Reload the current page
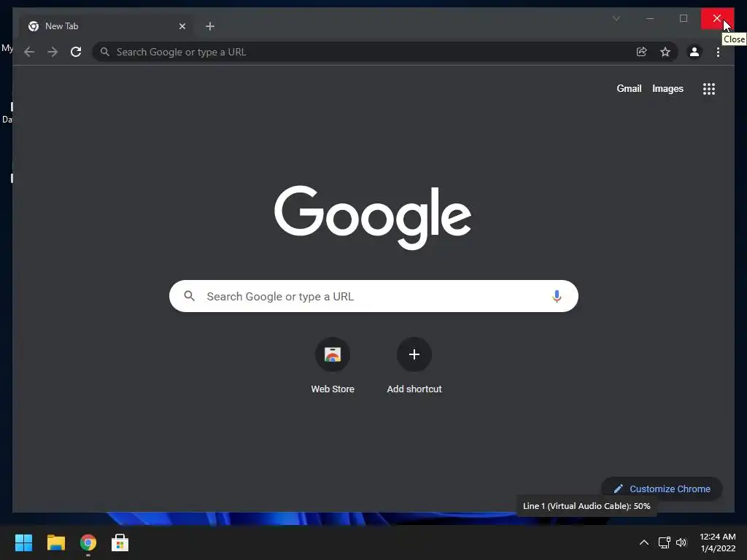 76,52
